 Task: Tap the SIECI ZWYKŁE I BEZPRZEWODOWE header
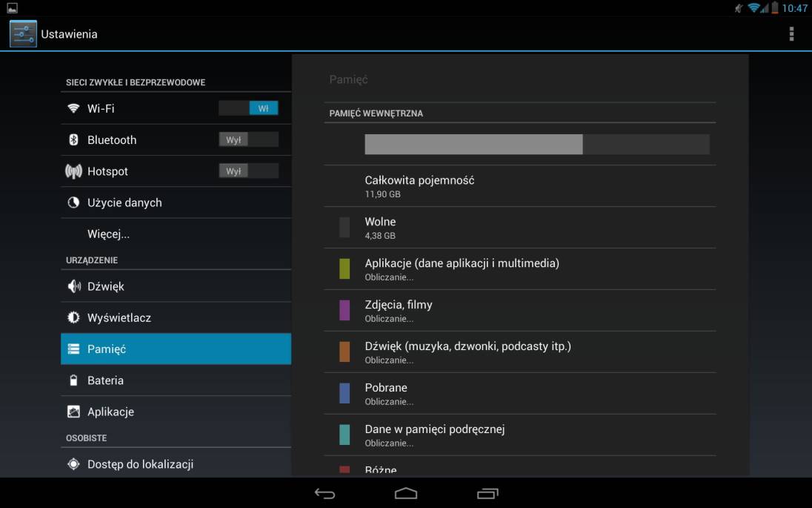tap(136, 82)
